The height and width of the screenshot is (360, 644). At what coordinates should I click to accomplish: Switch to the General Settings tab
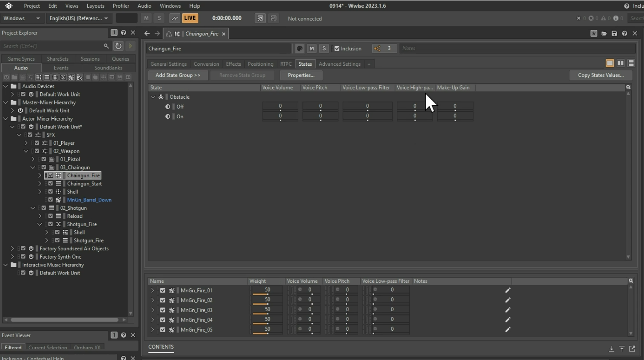click(169, 64)
